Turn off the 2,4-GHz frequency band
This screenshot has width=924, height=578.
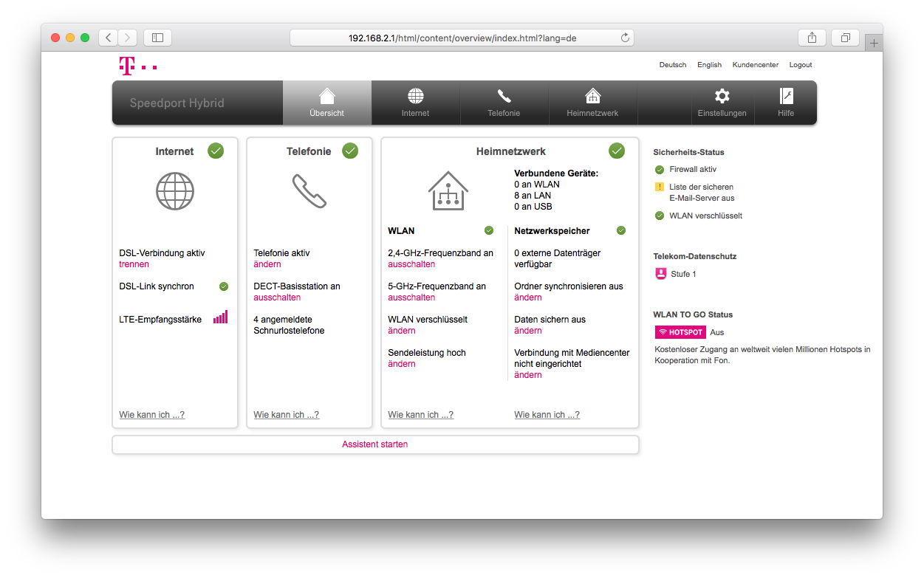pyautogui.click(x=411, y=264)
